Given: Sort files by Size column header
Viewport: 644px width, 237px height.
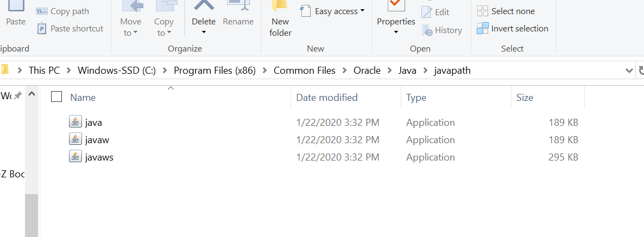Looking at the screenshot, I should pos(525,98).
